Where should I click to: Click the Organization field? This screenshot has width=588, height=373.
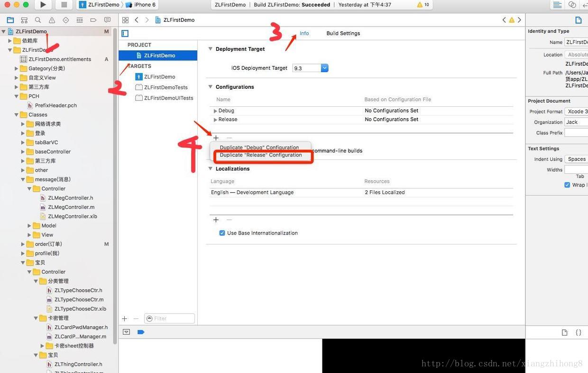[x=576, y=122]
